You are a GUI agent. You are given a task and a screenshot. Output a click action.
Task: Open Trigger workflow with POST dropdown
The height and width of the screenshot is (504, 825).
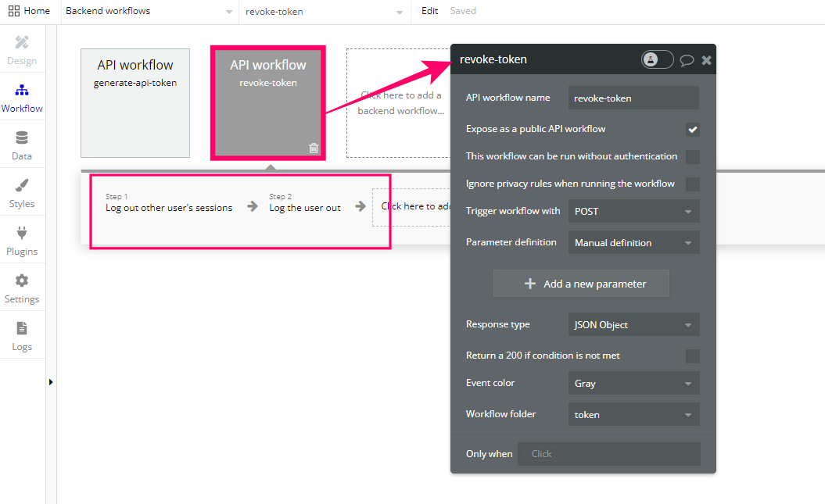point(633,211)
